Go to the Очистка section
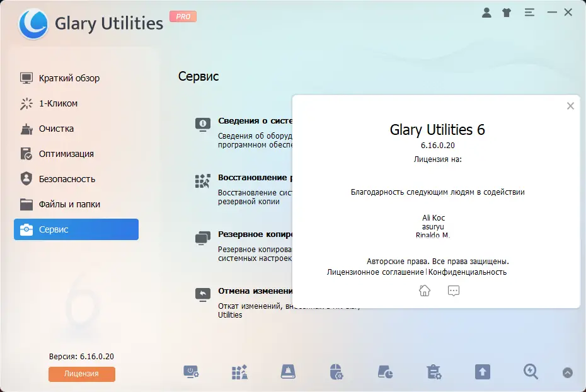Viewport: 586px width, 392px height. point(76,129)
